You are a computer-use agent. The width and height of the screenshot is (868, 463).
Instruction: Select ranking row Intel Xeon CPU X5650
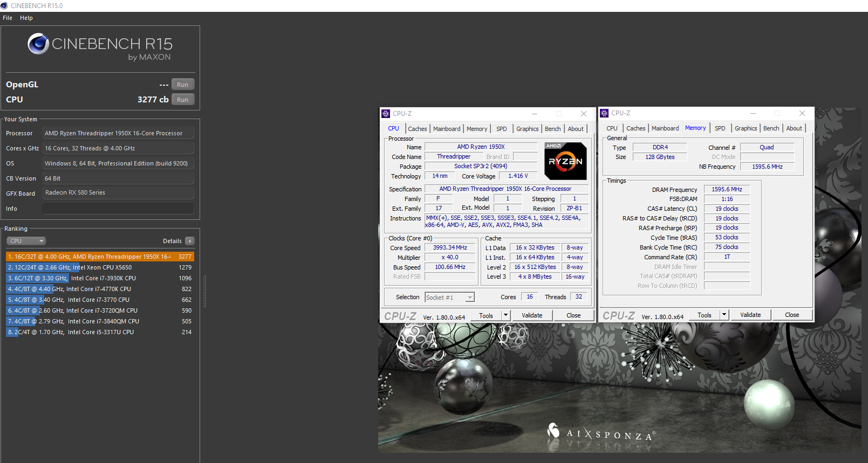pos(100,267)
